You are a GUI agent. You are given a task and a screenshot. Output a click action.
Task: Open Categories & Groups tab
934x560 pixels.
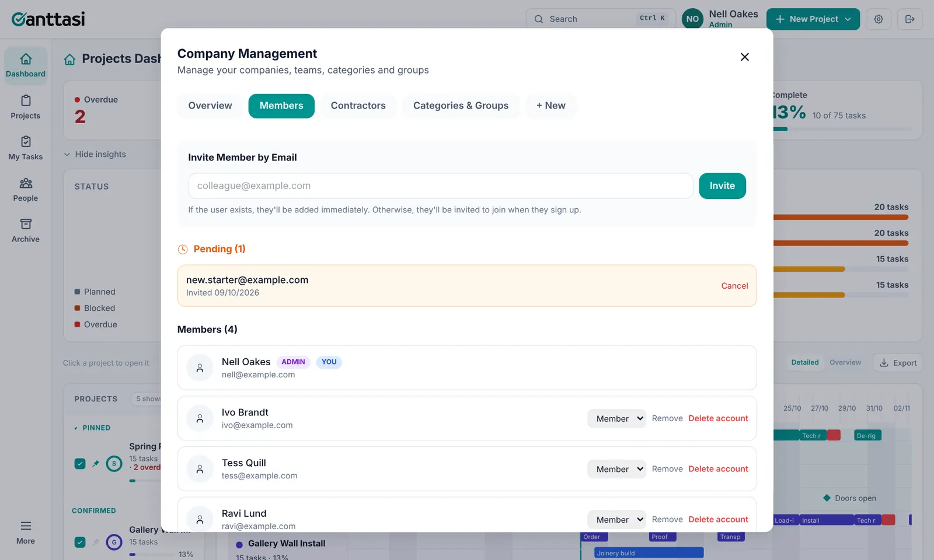point(461,106)
